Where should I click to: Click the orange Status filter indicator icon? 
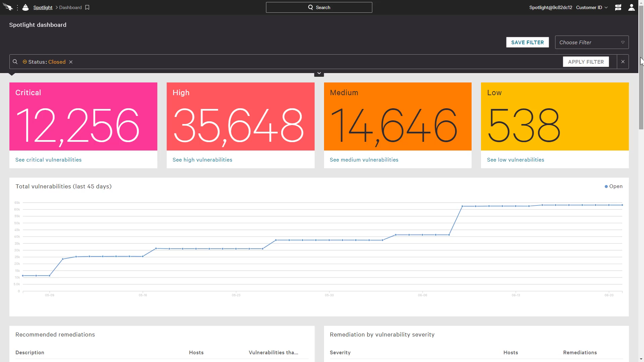[x=25, y=62]
